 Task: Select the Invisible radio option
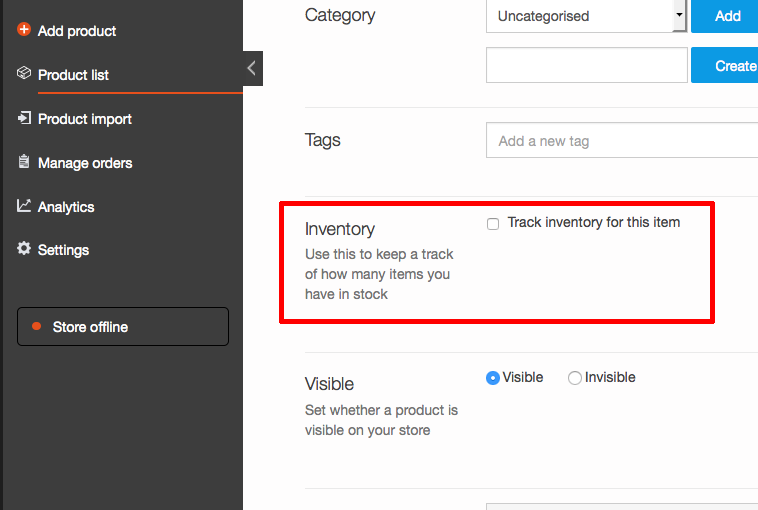tap(575, 378)
